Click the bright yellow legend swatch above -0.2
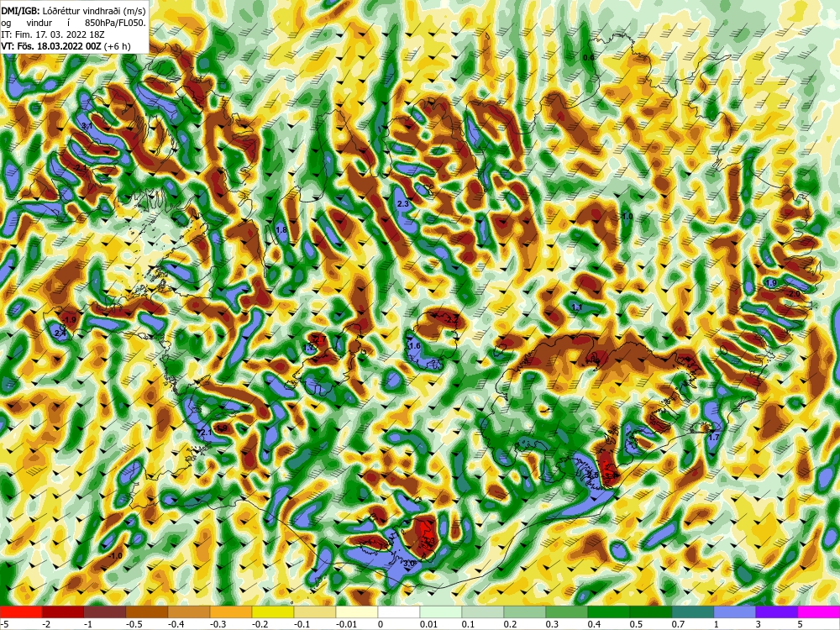Image resolution: width=840 pixels, height=630 pixels. 273,612
